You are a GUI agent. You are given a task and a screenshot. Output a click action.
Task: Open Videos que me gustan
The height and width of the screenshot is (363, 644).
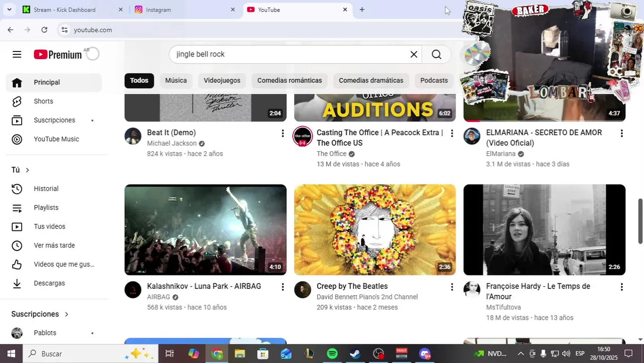(54, 264)
